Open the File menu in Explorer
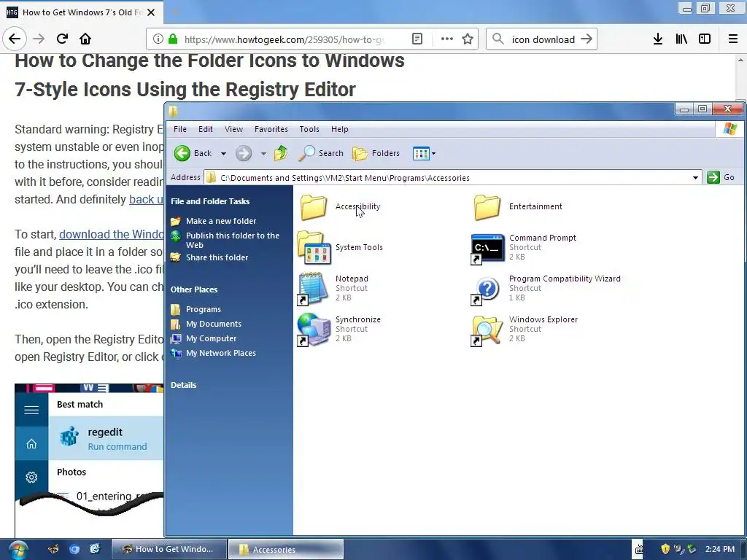Image resolution: width=747 pixels, height=560 pixels. [180, 129]
